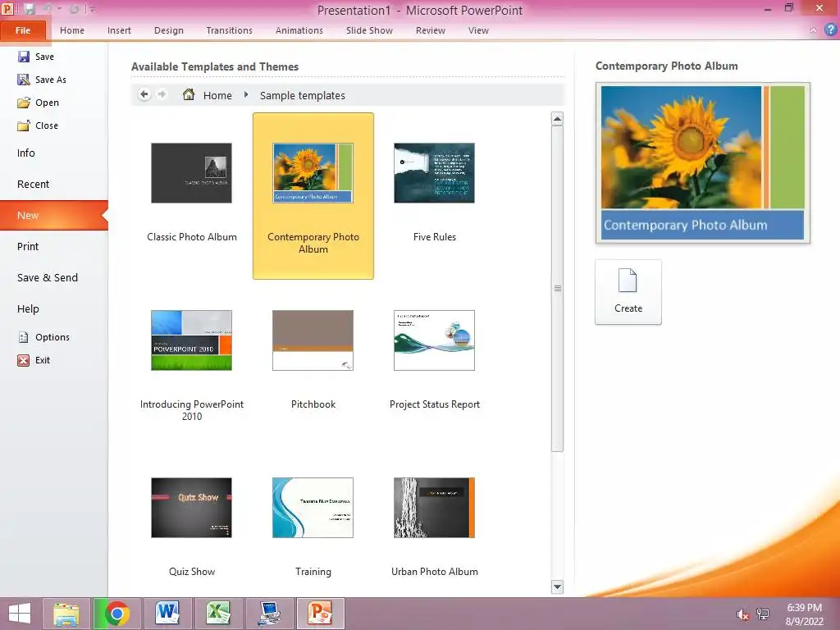Screen dimensions: 840x630
Task: Switch to the Design ribbon tab
Action: (169, 30)
